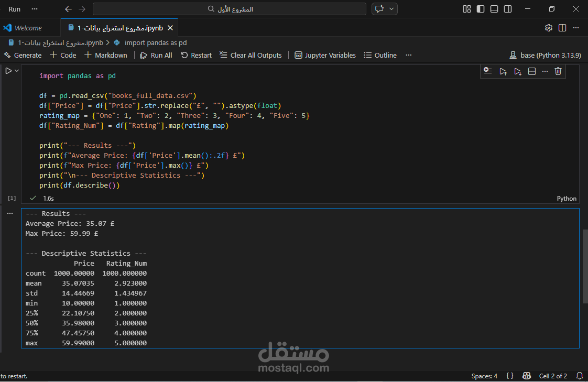Run the cell with play button
The width and height of the screenshot is (588, 382).
pyautogui.click(x=8, y=70)
